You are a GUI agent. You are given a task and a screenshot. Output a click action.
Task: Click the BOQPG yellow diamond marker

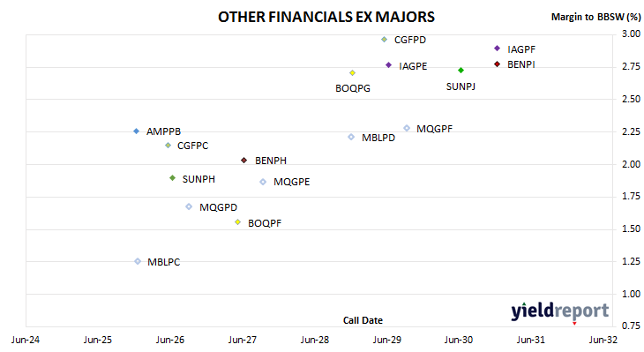click(x=352, y=73)
